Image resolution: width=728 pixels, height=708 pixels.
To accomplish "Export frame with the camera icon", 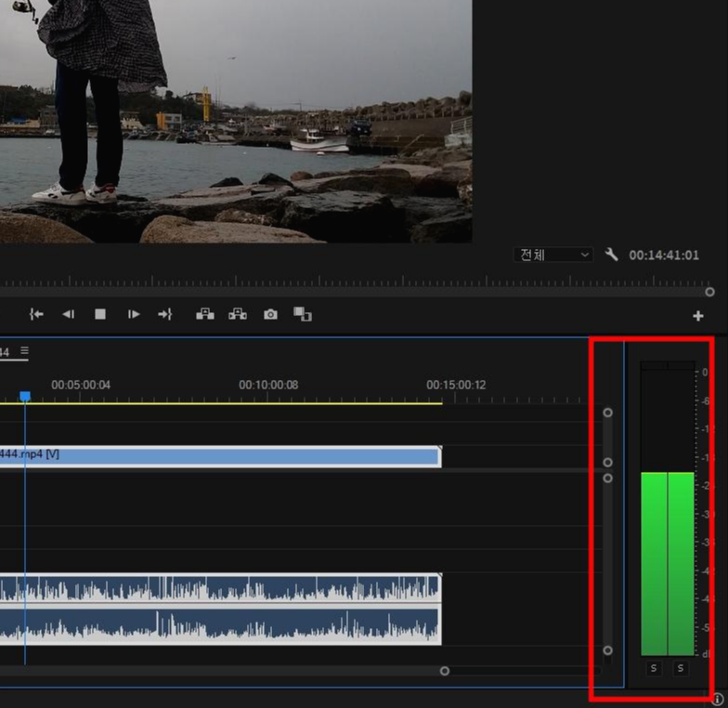I will click(270, 314).
